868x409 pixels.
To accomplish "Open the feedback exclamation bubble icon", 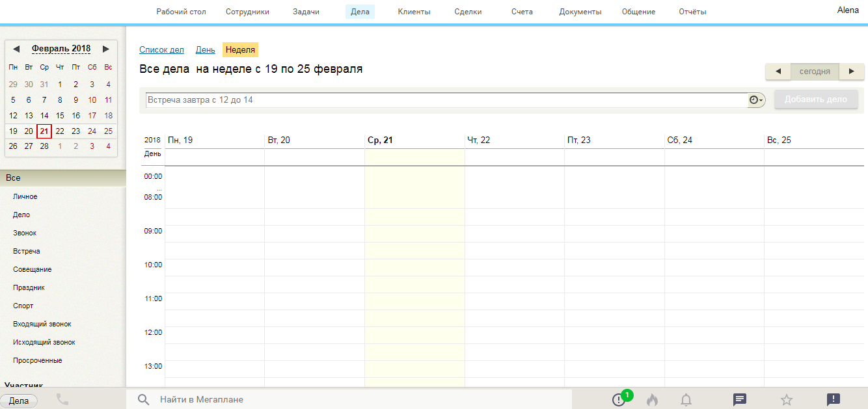I will click(x=833, y=399).
